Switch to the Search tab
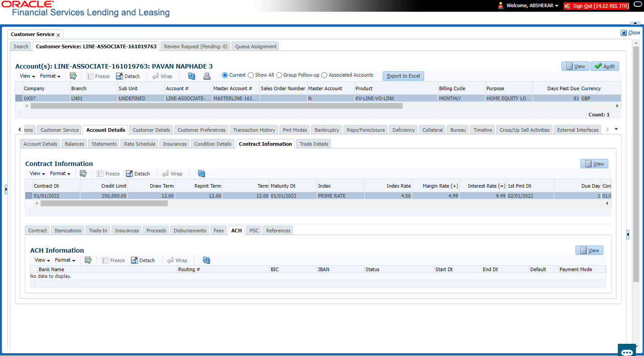Viewport: 644px width, 356px height. (x=21, y=46)
